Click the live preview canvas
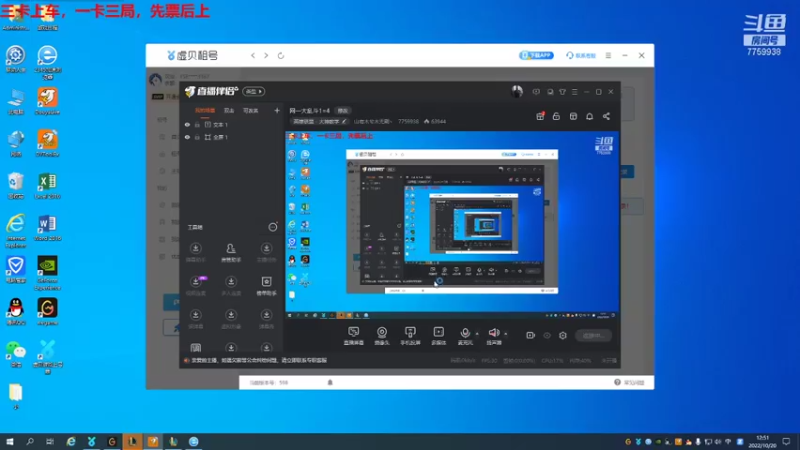800x450 pixels. click(x=452, y=225)
